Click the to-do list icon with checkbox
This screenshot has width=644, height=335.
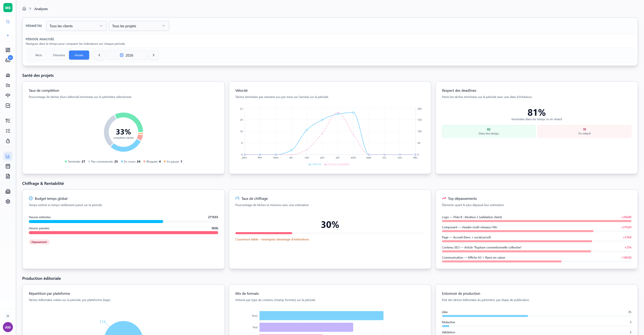pos(8,121)
